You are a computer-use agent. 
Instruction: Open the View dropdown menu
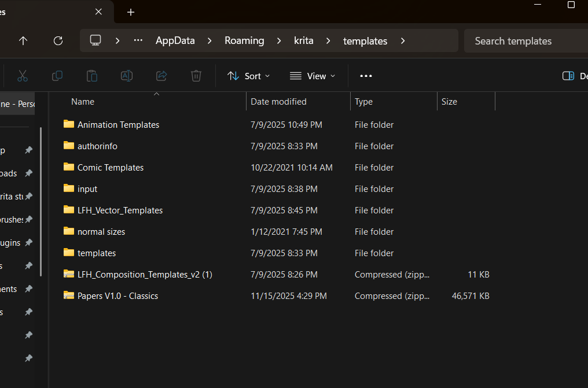pos(313,76)
